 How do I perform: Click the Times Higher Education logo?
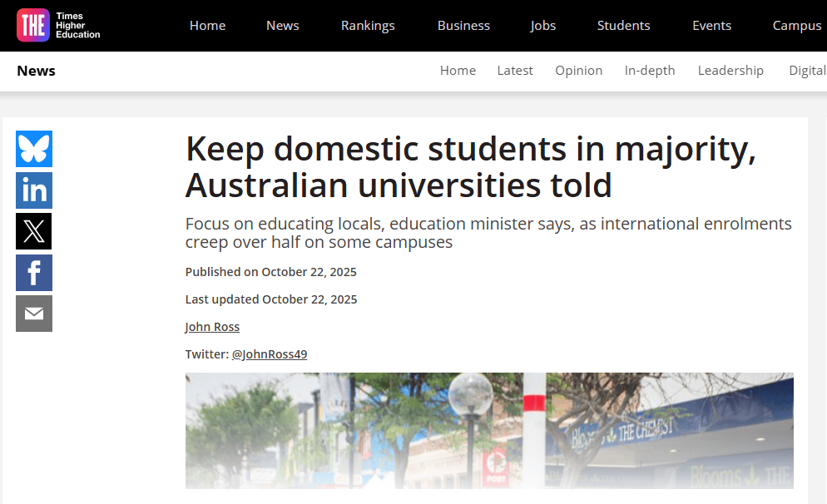tap(58, 25)
